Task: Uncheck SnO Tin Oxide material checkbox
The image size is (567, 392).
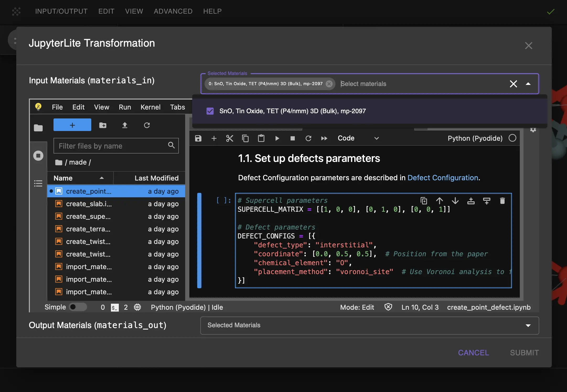Action: click(210, 111)
